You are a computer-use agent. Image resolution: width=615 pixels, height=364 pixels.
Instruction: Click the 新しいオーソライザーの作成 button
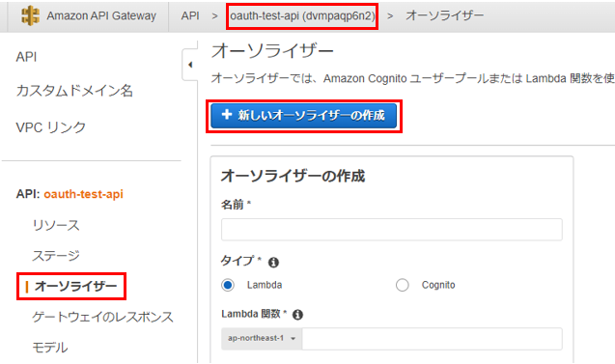(303, 115)
